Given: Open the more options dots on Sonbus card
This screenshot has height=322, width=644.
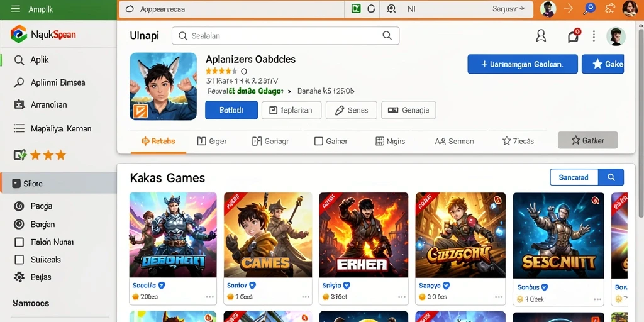Looking at the screenshot, I should [x=597, y=299].
